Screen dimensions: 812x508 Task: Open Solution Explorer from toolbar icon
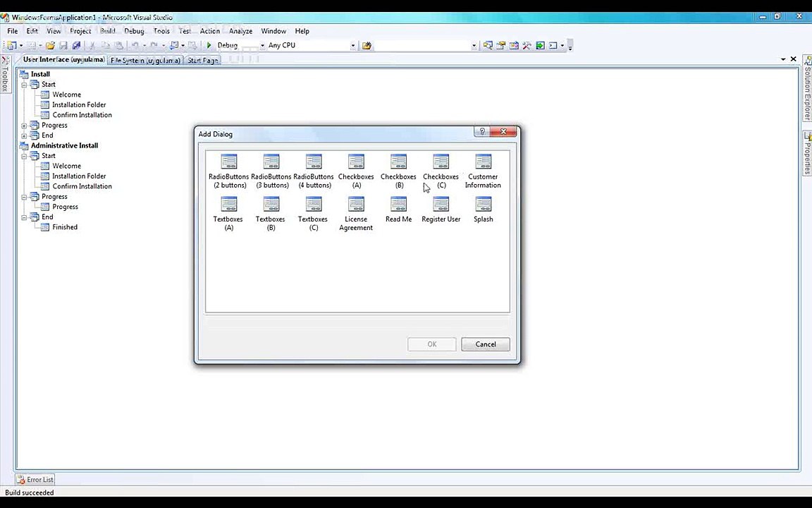pyautogui.click(x=488, y=46)
